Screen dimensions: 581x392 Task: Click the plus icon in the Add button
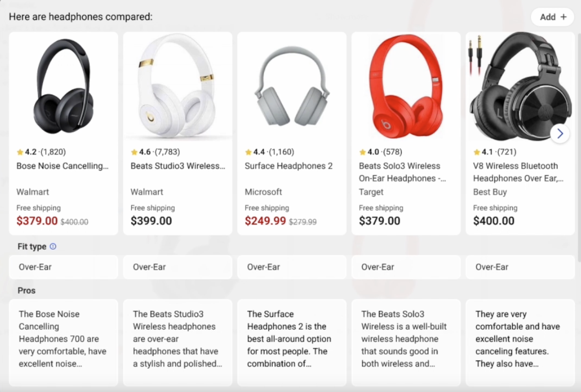pos(564,17)
